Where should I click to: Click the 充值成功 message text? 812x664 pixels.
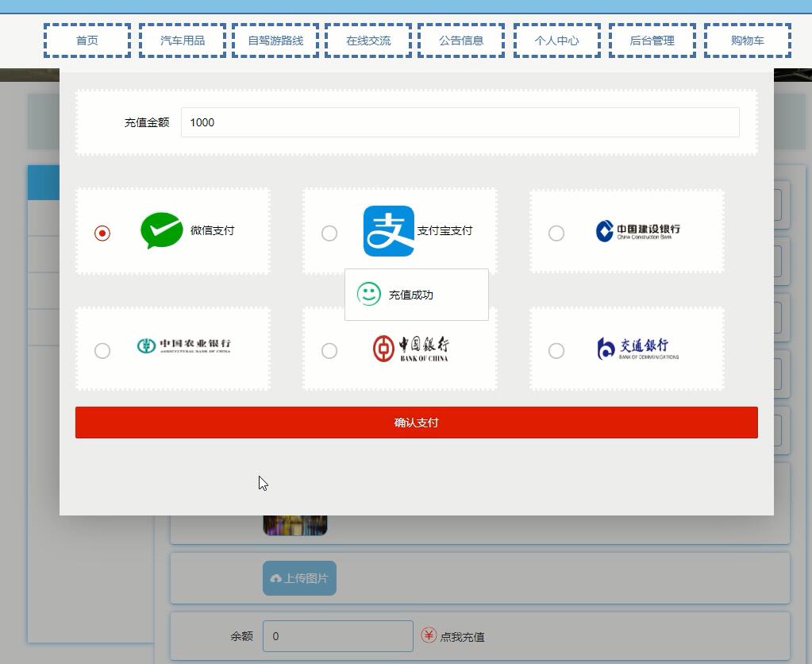pyautogui.click(x=410, y=295)
